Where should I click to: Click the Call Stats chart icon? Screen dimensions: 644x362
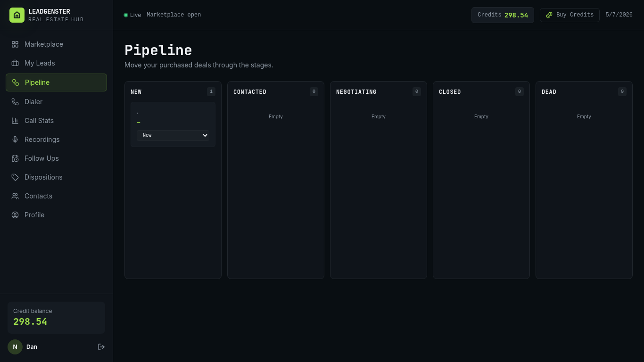click(15, 121)
